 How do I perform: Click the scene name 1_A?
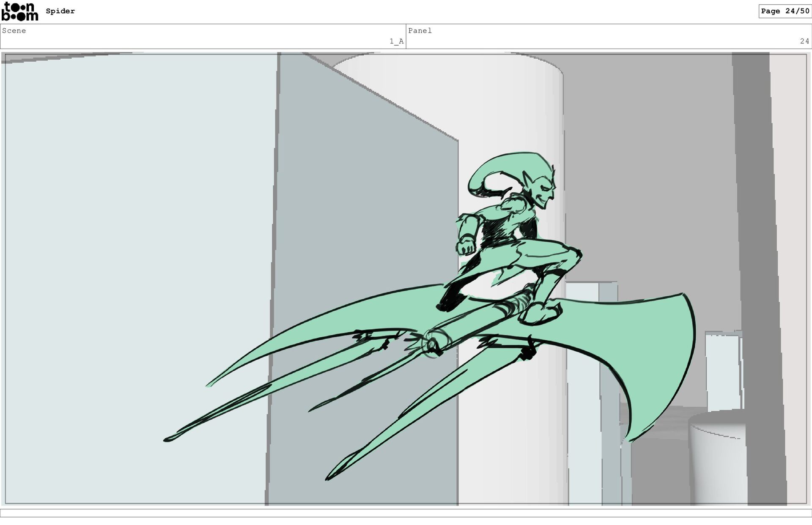[396, 41]
